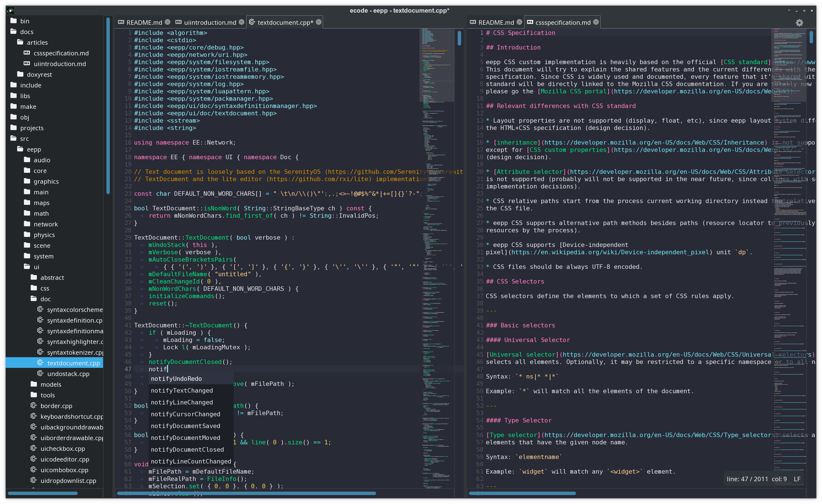Image resolution: width=822 pixels, height=504 pixels.
Task: Select notifyDocumentClosed from the autocomplete popup
Action: [x=187, y=449]
